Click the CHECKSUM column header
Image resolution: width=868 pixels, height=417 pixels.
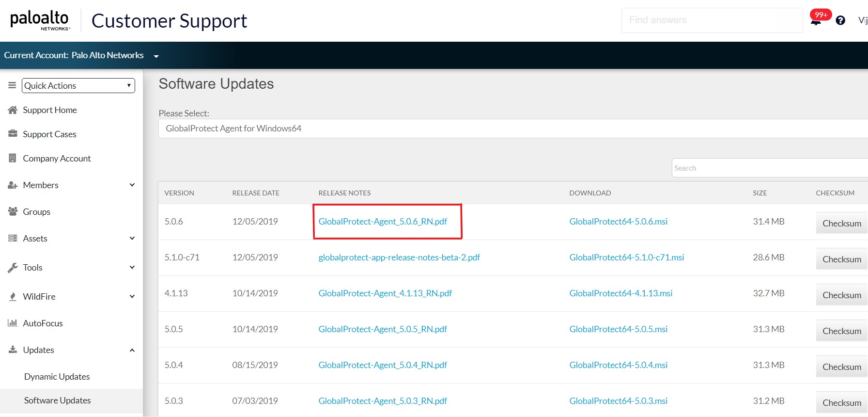tap(835, 193)
